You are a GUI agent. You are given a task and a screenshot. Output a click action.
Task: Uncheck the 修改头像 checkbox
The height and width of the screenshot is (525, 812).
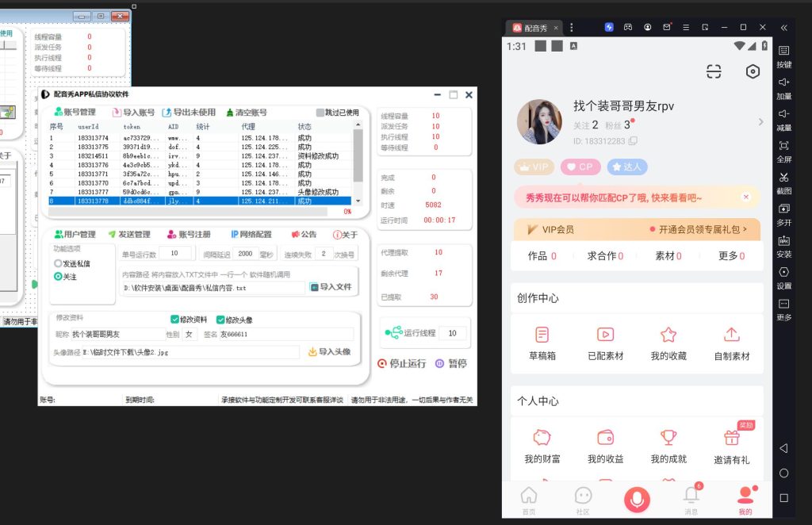221,320
